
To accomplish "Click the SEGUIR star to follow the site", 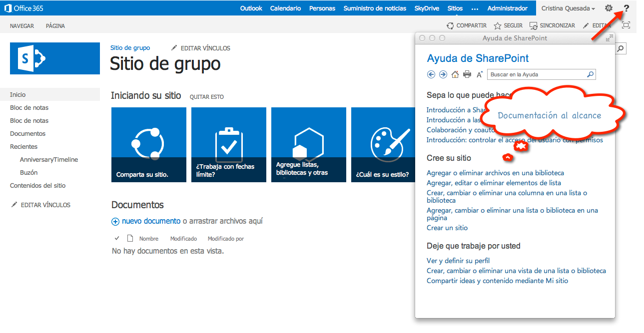I will pyautogui.click(x=497, y=25).
